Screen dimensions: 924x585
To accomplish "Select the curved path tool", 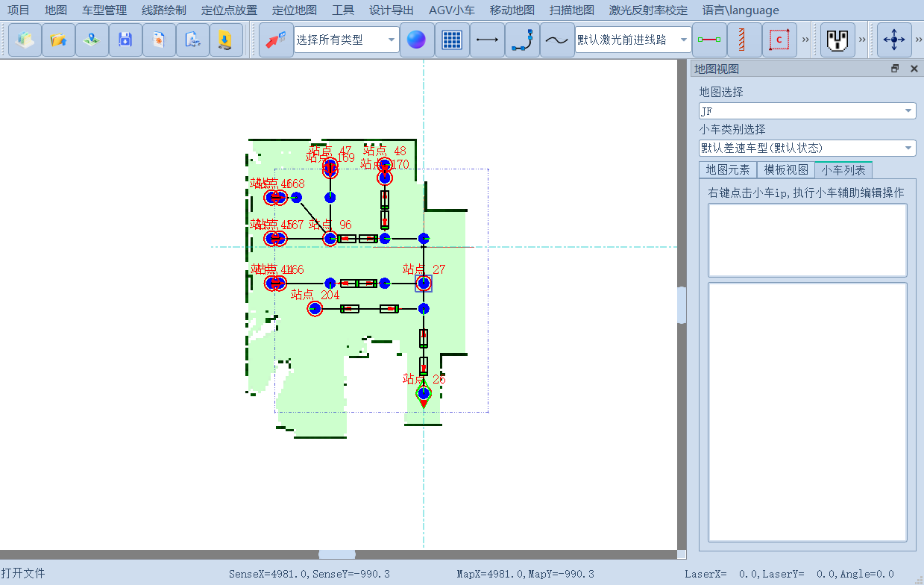I will (522, 40).
